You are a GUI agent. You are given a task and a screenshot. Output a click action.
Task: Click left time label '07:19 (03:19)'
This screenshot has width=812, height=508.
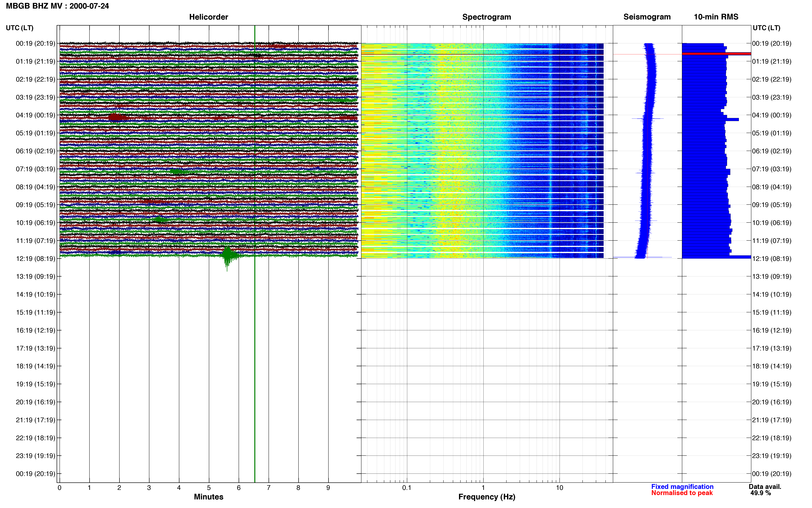[x=36, y=169]
